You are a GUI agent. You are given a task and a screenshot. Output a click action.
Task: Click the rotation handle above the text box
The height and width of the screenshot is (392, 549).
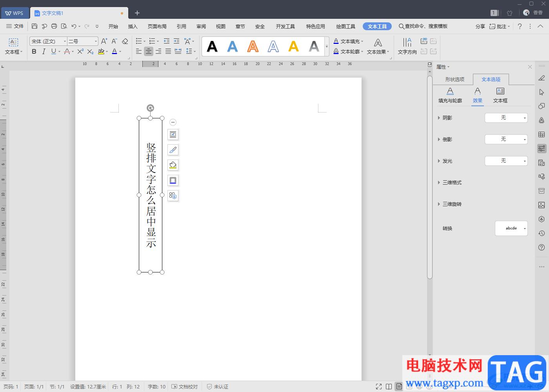pos(150,108)
